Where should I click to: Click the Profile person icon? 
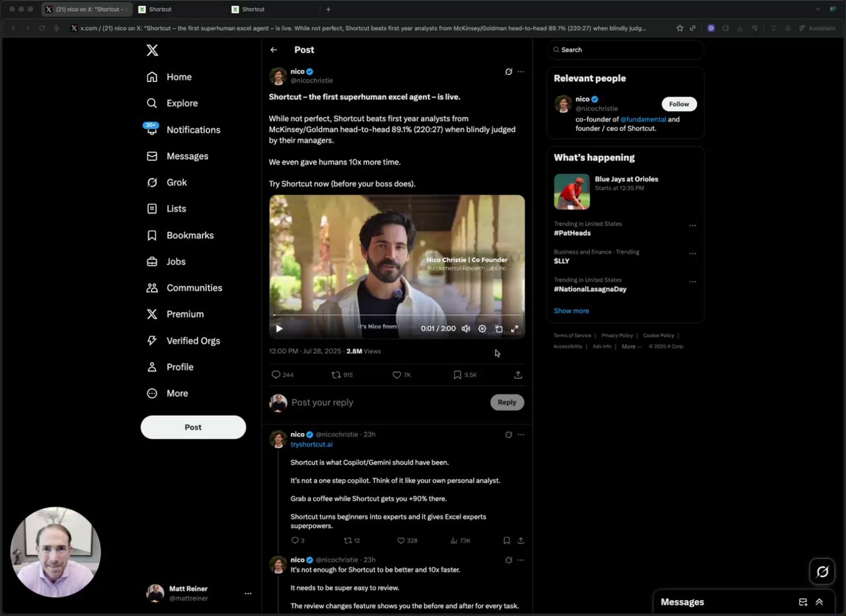point(152,367)
